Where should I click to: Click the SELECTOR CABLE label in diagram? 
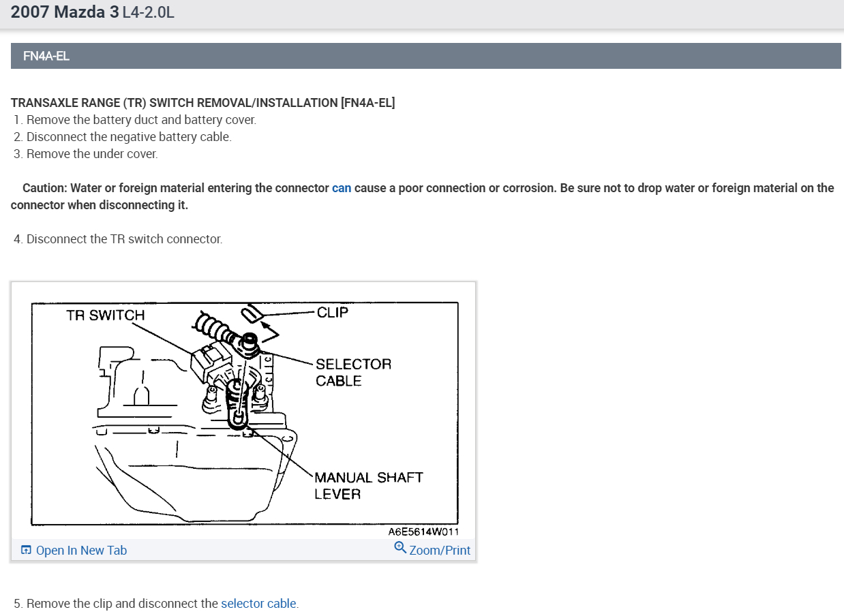click(353, 372)
